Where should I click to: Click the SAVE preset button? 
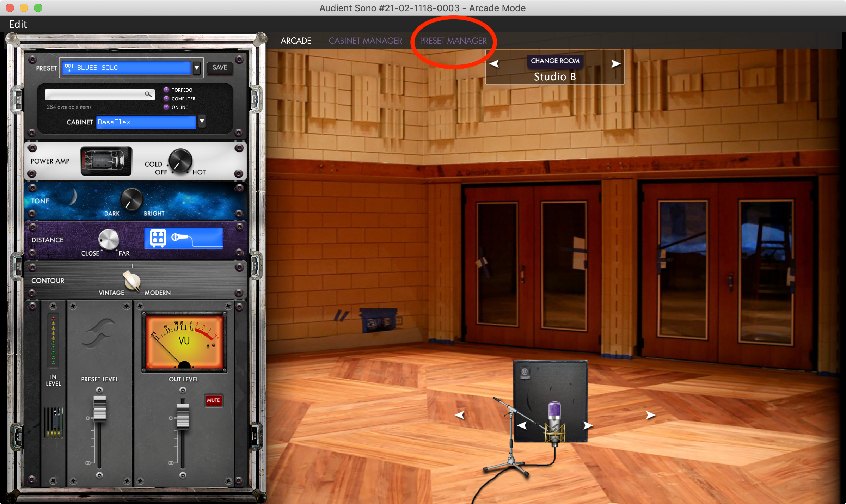[x=220, y=68]
